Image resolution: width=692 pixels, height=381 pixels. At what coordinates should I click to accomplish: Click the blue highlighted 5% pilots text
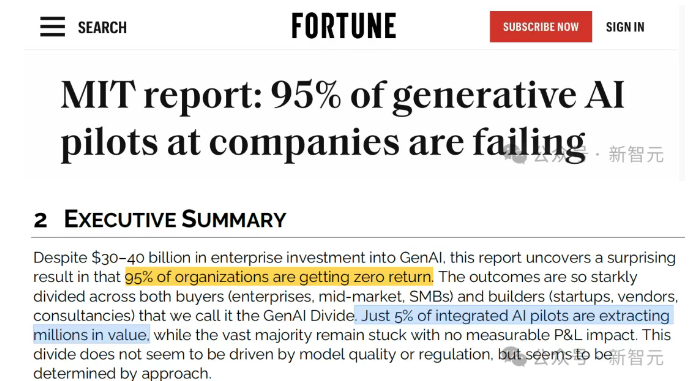[515, 316]
